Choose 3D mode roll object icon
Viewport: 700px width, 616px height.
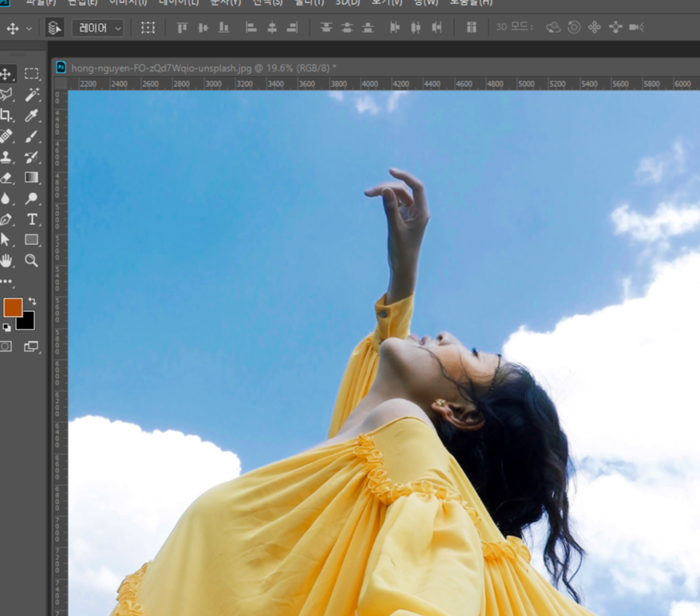574,28
